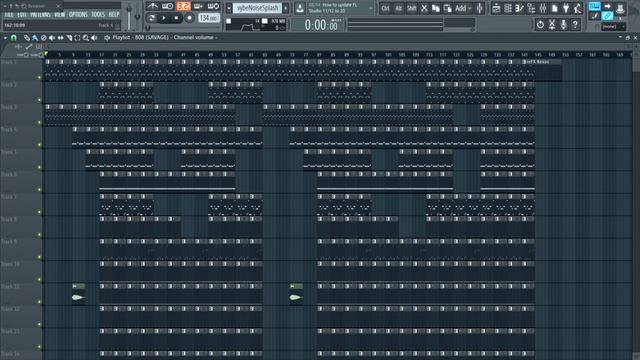Mute Track 1 with its green dot

coord(40,77)
